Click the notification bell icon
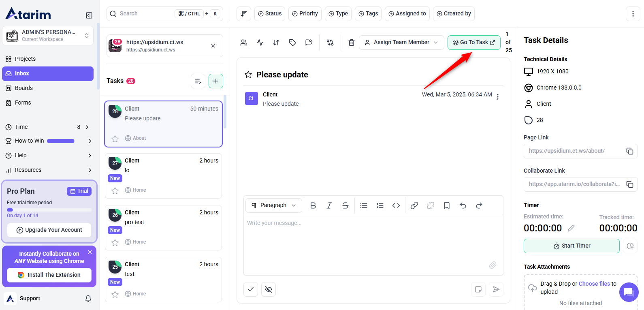This screenshot has height=310, width=644. 88,299
